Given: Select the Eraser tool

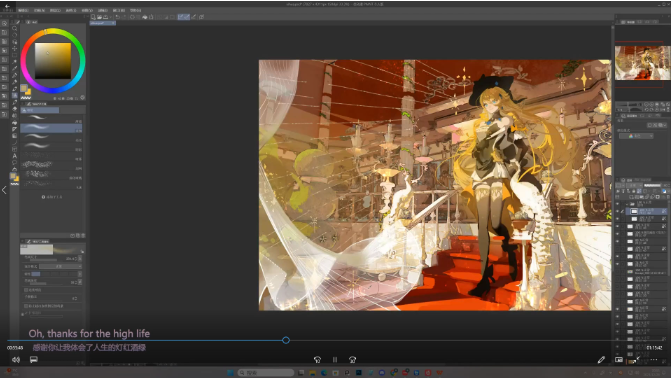Looking at the screenshot, I should (15, 109).
